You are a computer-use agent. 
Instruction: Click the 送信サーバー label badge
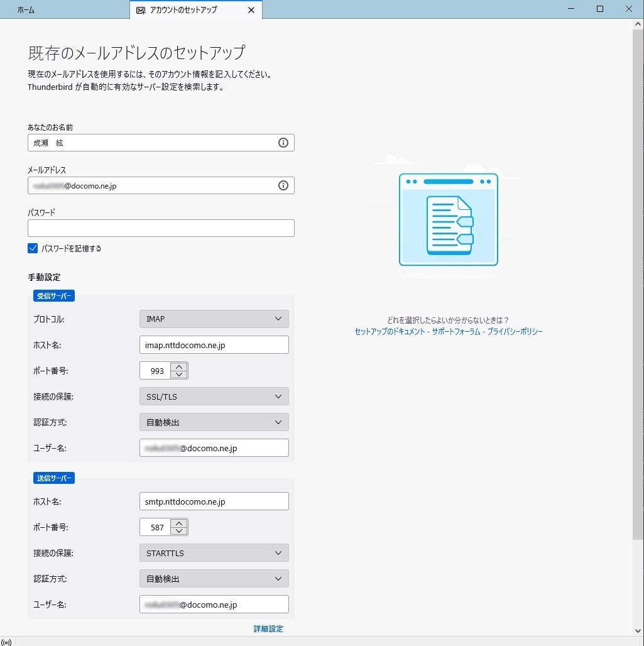pyautogui.click(x=54, y=478)
